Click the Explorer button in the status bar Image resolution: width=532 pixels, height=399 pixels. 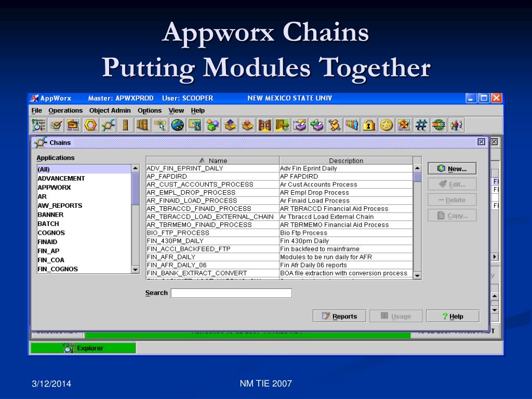pyautogui.click(x=83, y=348)
